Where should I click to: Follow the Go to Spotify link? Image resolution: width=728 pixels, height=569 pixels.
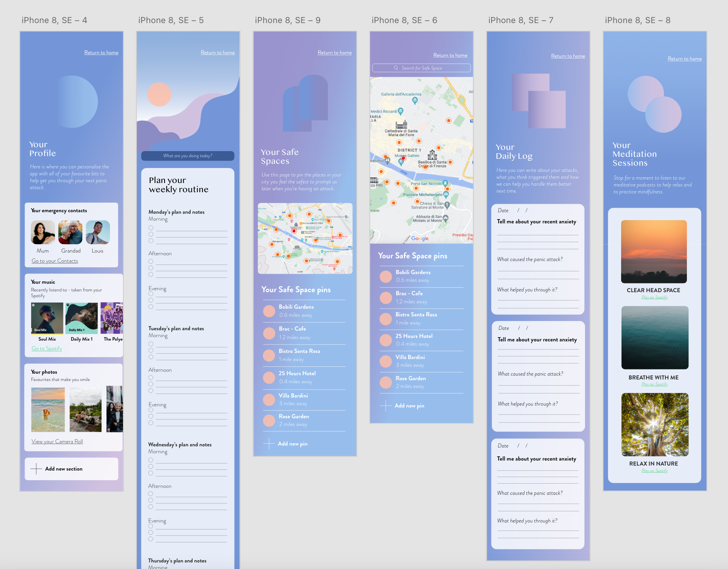pos(47,349)
